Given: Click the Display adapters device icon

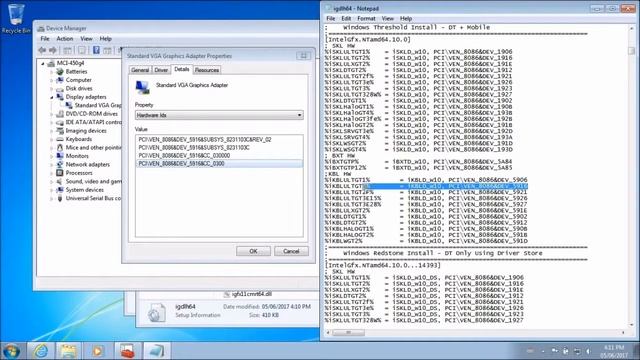Looking at the screenshot, I should (x=60, y=97).
